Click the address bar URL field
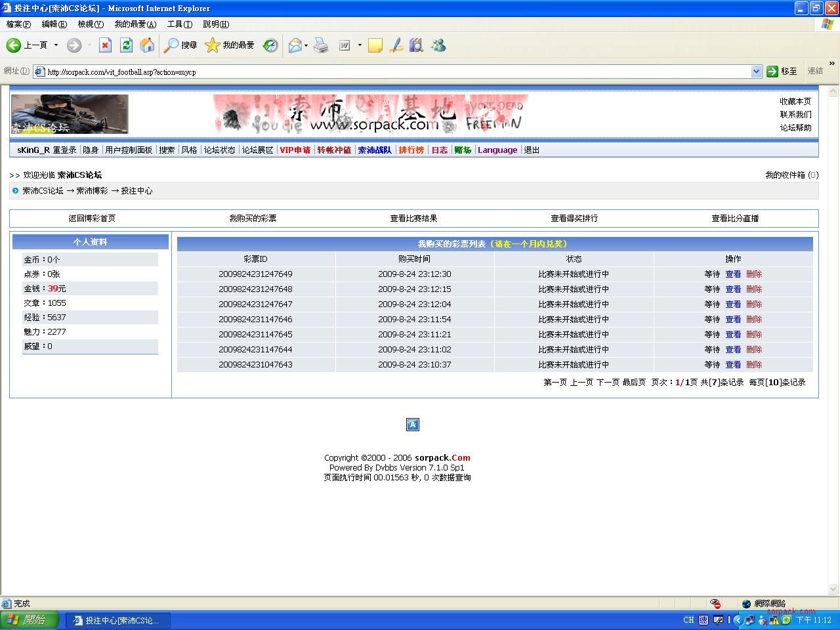The image size is (840, 630). [394, 72]
